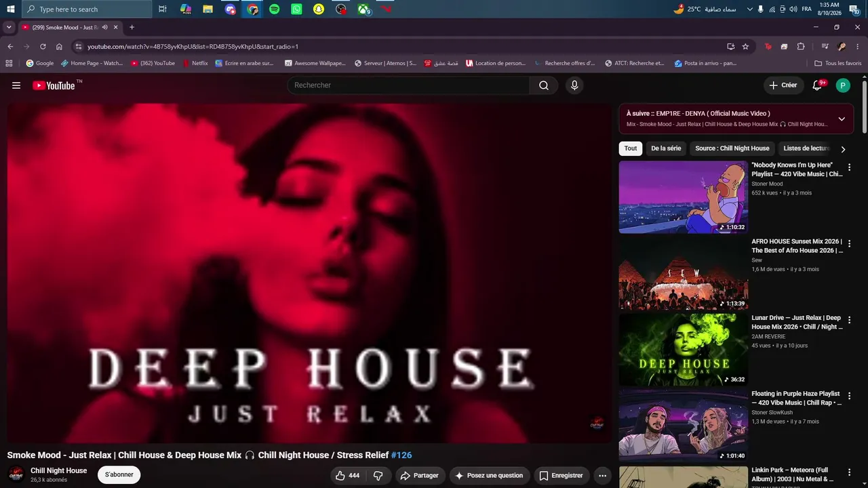Viewport: 868px width, 488px height.
Task: Open the Tous les favoris bookmarks folder
Action: click(838, 64)
